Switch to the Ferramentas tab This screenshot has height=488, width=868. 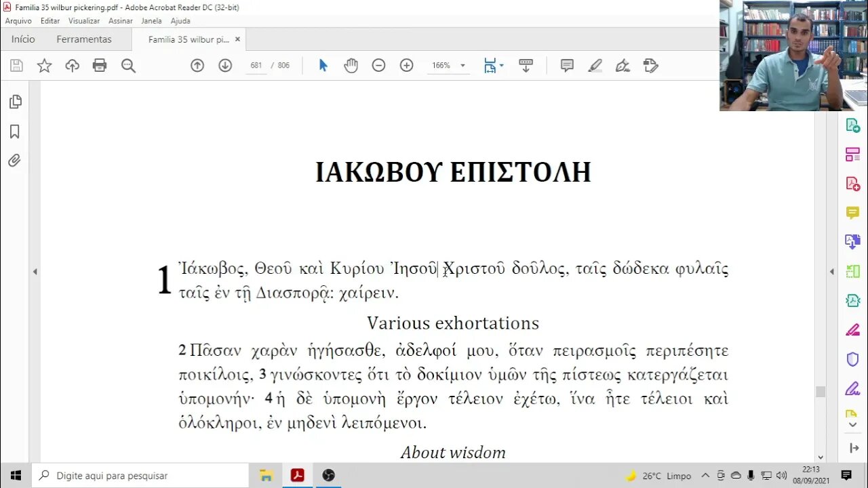coord(84,39)
